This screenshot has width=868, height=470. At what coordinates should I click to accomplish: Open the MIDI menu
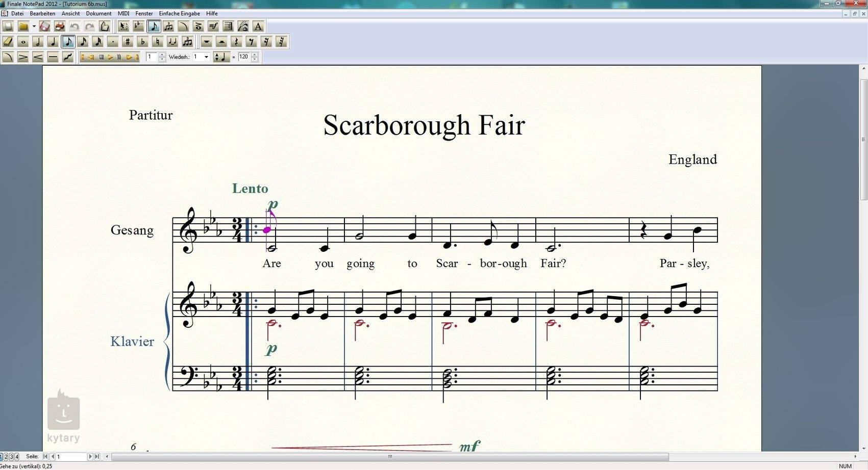point(123,14)
